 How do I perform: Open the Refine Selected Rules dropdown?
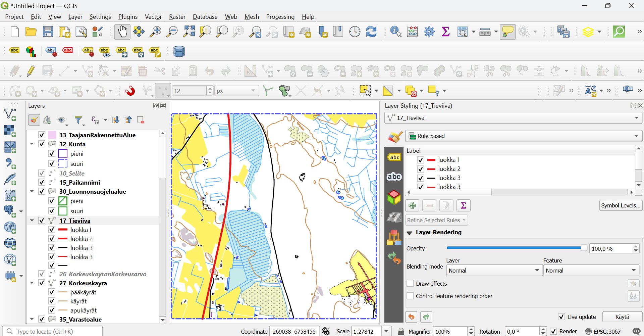436,220
